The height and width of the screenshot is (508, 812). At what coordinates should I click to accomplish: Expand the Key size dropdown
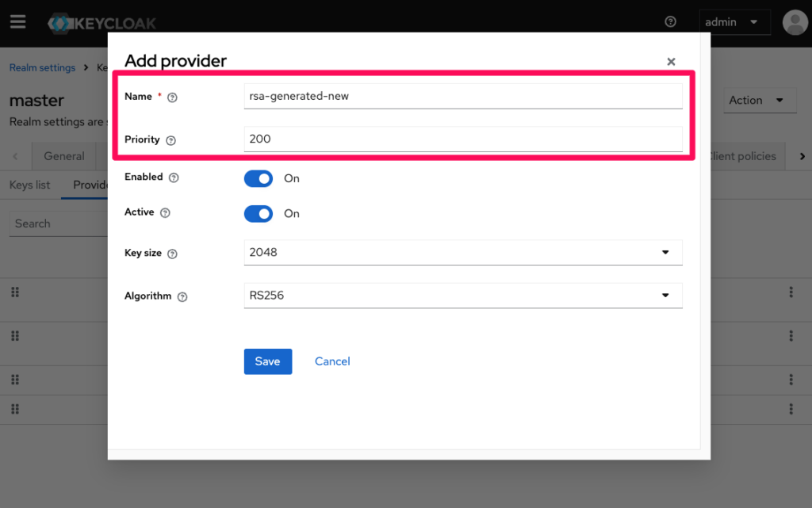coord(462,253)
